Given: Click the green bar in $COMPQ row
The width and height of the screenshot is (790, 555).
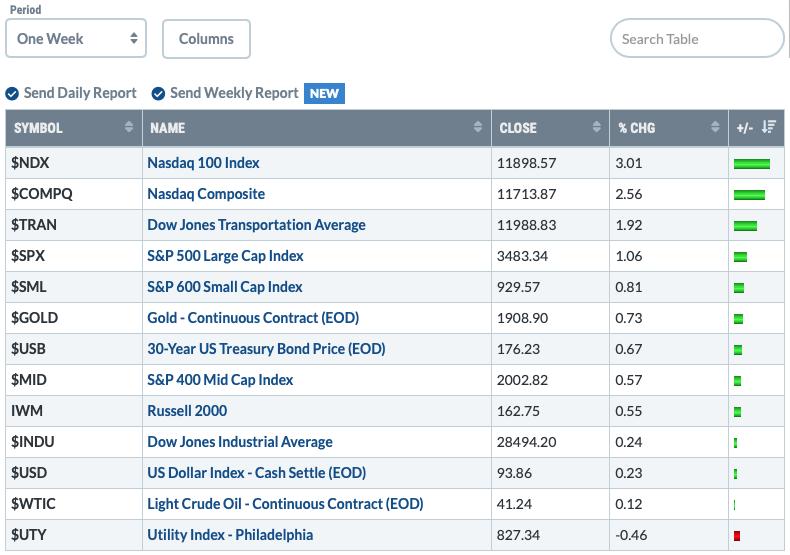Looking at the screenshot, I should pyautogui.click(x=749, y=195).
